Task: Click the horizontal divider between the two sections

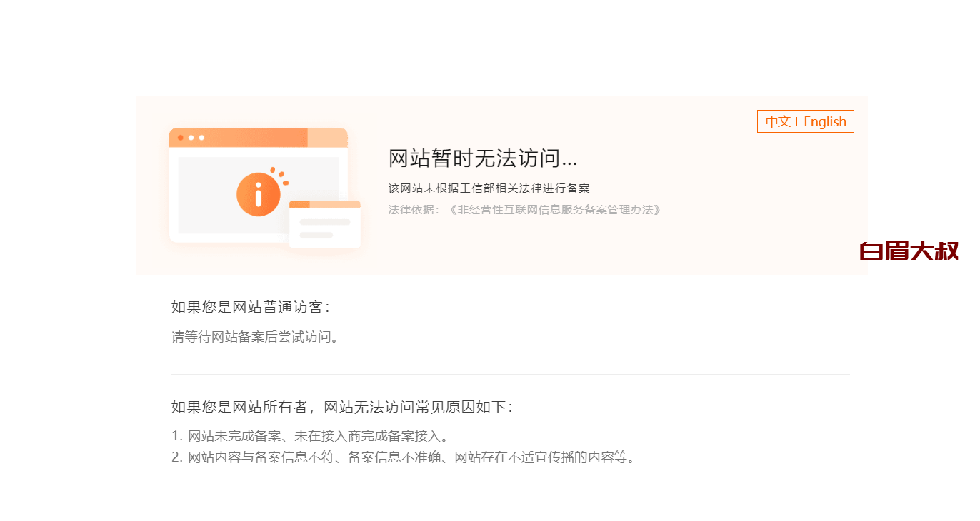Action: pos(511,374)
